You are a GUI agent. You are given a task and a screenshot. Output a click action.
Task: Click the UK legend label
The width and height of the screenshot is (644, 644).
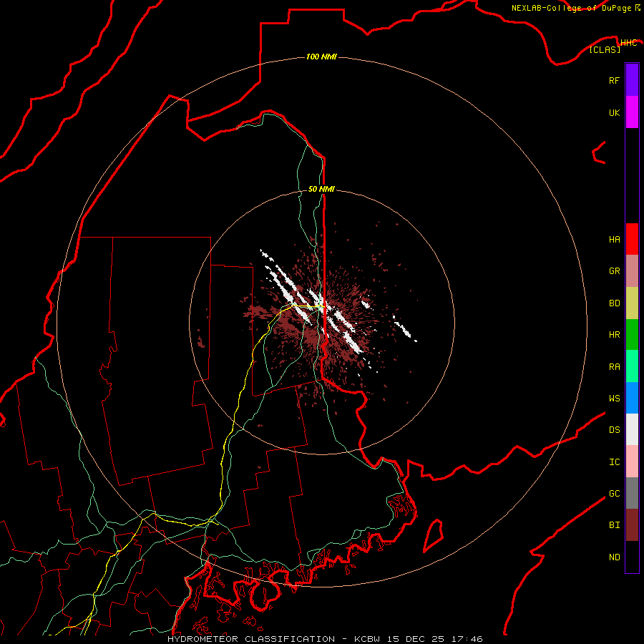tap(614, 112)
